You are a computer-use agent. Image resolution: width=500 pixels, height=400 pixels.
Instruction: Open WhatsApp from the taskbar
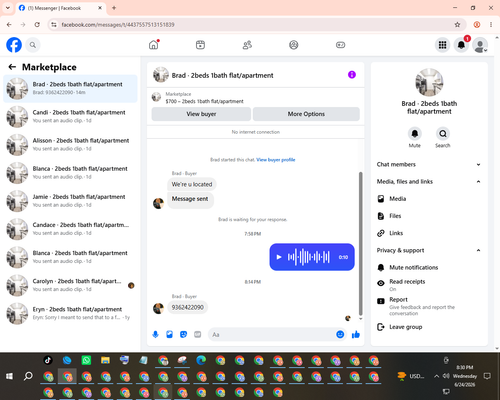click(x=86, y=360)
